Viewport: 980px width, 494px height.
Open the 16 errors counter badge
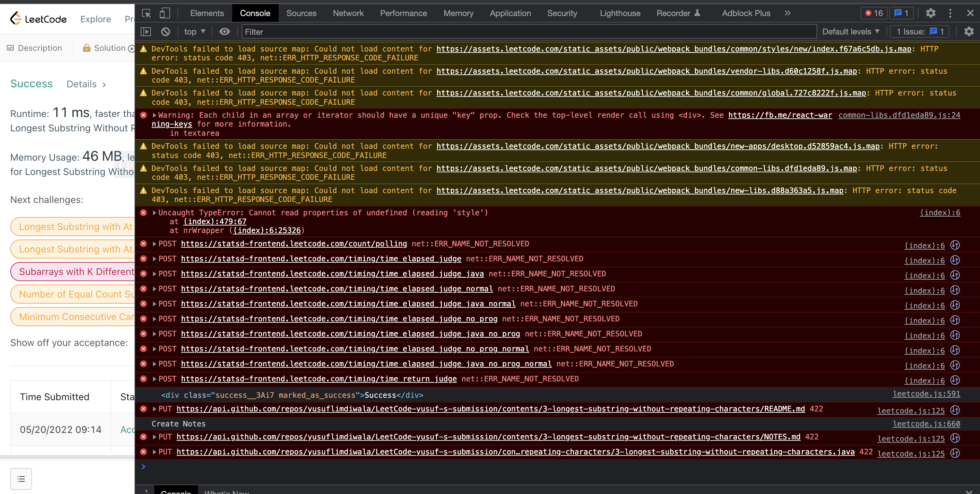[874, 13]
